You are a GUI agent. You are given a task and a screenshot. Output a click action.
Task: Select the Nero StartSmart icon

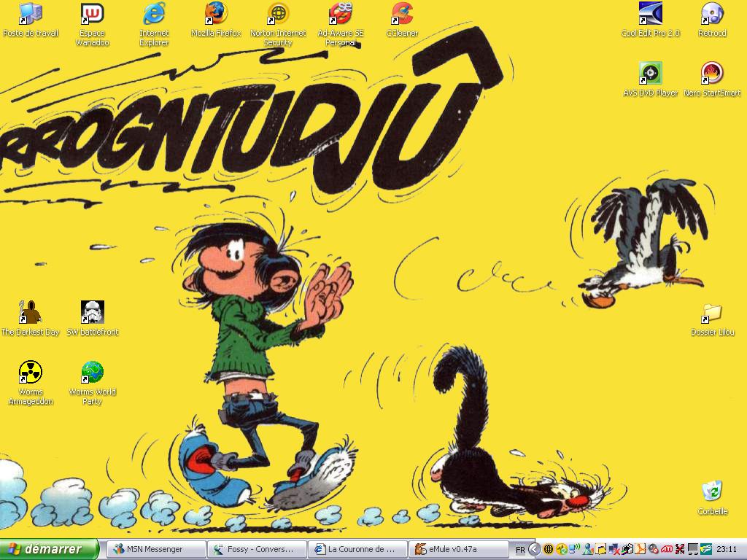[712, 80]
